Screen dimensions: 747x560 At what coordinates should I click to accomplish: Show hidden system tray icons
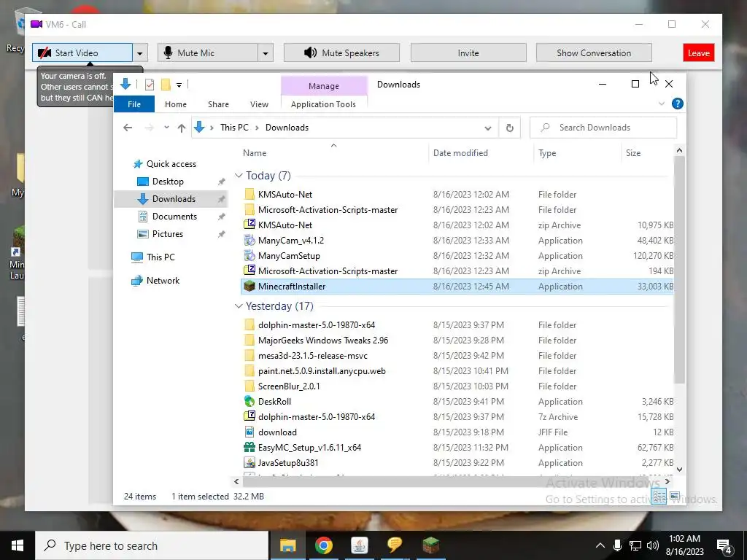pyautogui.click(x=600, y=545)
